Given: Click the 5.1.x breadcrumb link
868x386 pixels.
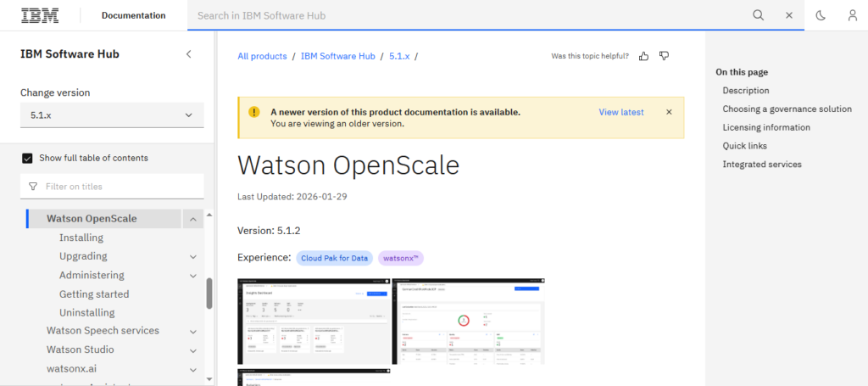Looking at the screenshot, I should coord(399,56).
